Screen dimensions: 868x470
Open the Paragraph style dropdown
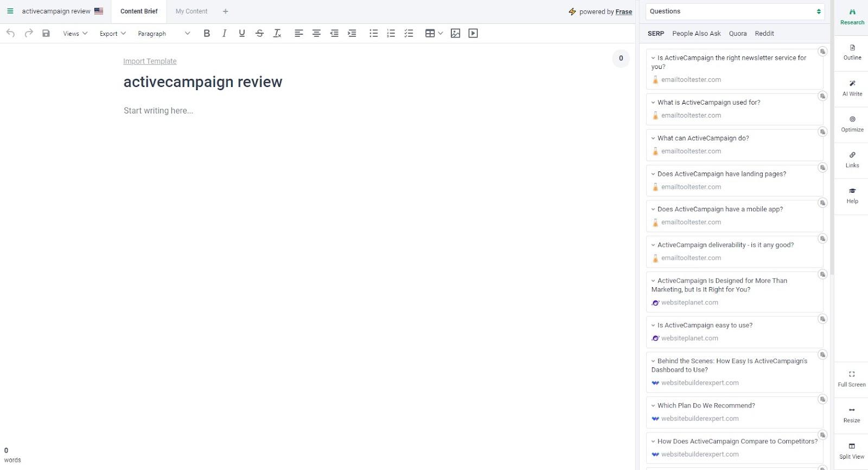coord(164,33)
